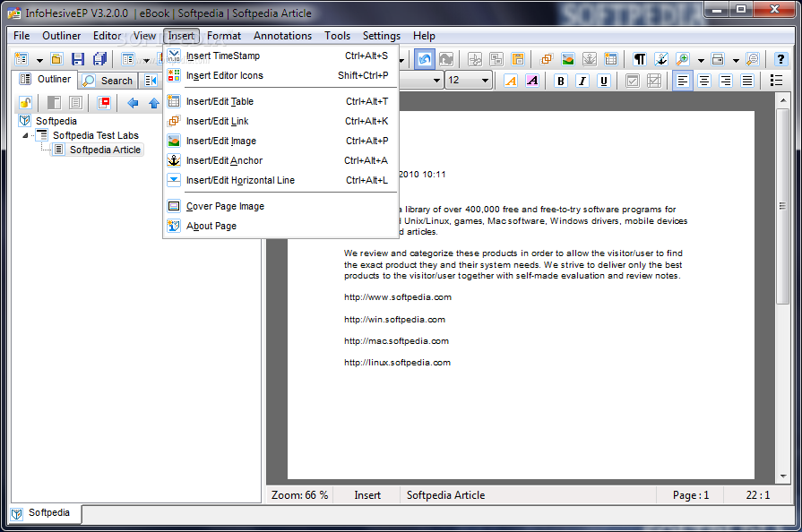Screen dimensions: 802x532
Task: Choose Insert Editor Icons menu entry
Action: point(280,75)
